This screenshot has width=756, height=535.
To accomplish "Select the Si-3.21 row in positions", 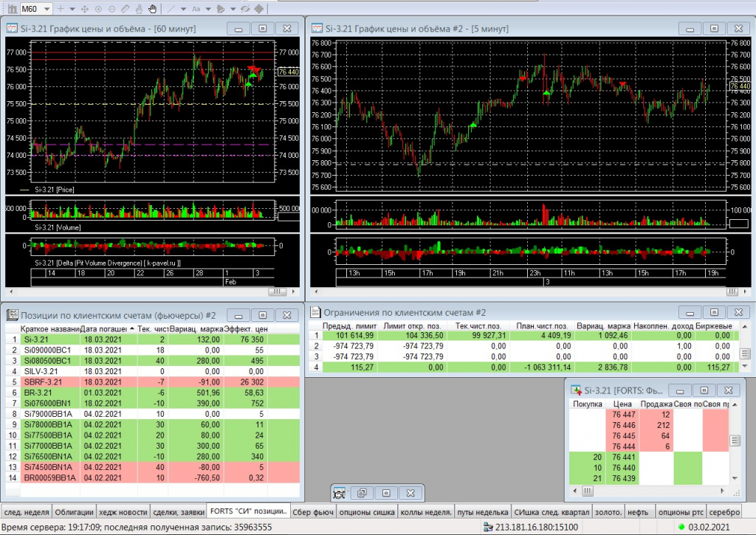I will (x=152, y=339).
